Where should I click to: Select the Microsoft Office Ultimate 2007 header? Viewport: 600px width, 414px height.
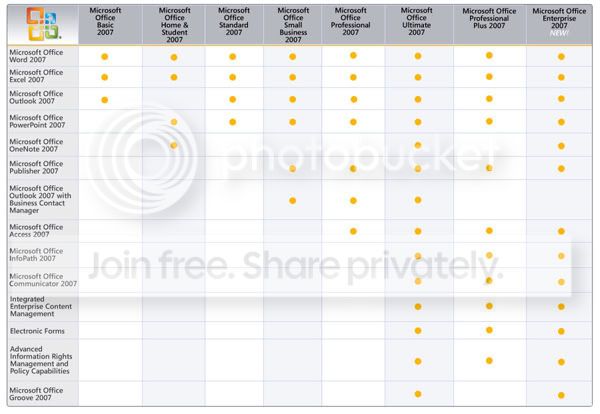pos(417,21)
